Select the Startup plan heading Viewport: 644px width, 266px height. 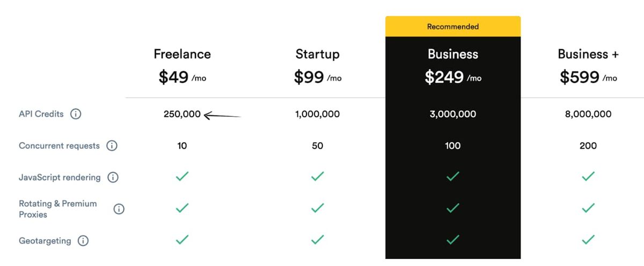coord(318,54)
